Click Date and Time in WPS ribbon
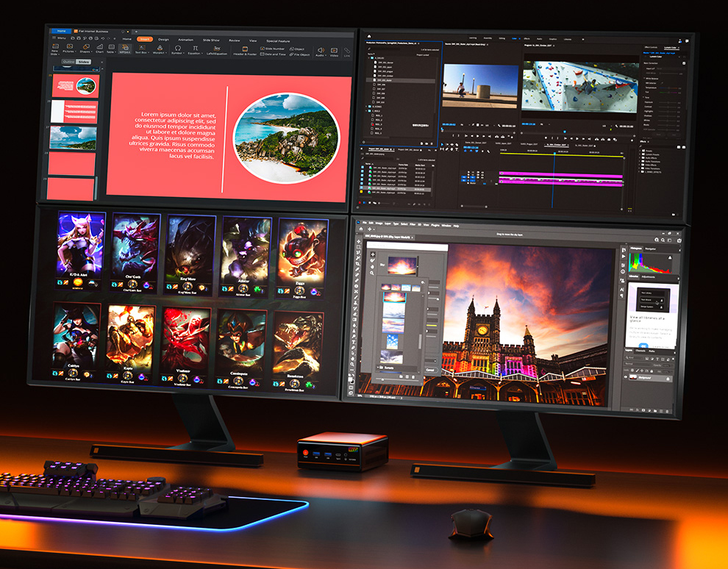The image size is (728, 569). [x=273, y=54]
